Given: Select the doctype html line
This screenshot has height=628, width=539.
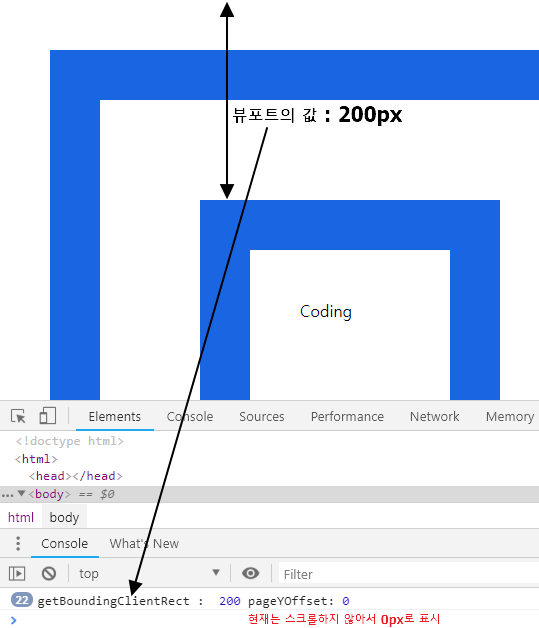Looking at the screenshot, I should 70,441.
